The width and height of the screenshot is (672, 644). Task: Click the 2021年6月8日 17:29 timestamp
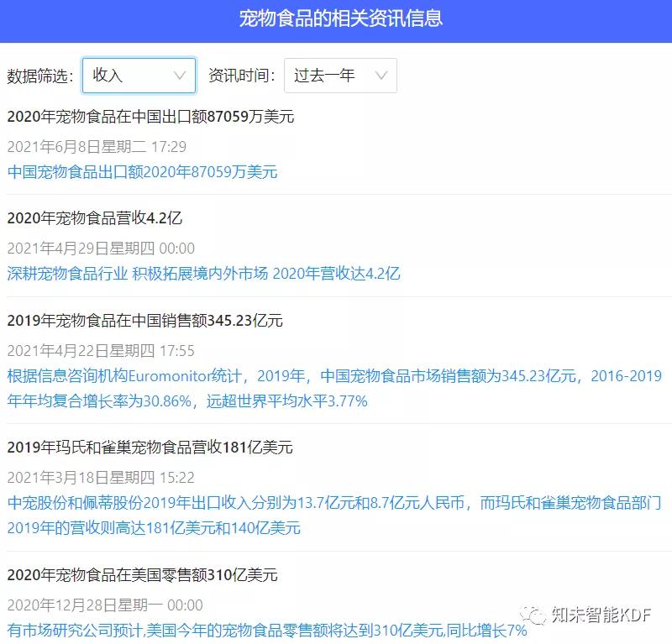tap(97, 146)
